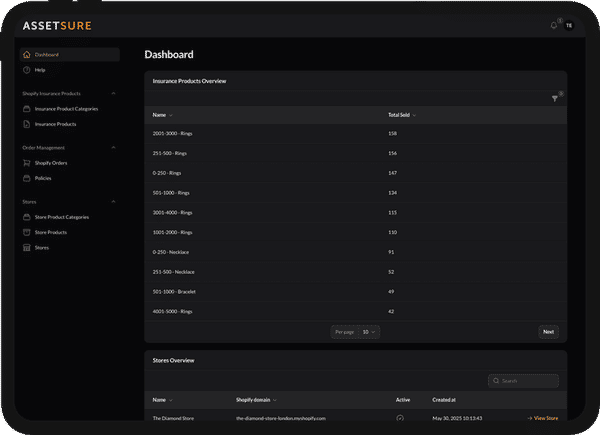
Task: Open the Policies sidebar icon
Action: pyautogui.click(x=26, y=178)
